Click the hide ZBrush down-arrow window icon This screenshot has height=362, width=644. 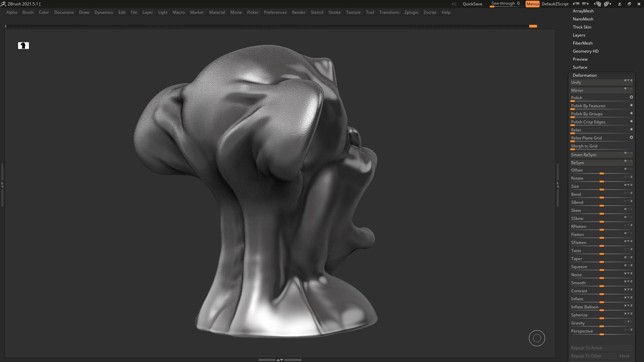(x=620, y=4)
